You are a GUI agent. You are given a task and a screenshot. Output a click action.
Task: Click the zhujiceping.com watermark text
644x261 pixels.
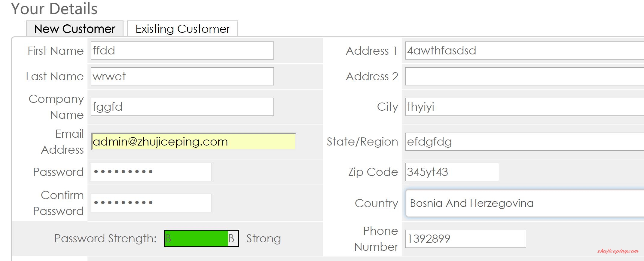[618, 251]
